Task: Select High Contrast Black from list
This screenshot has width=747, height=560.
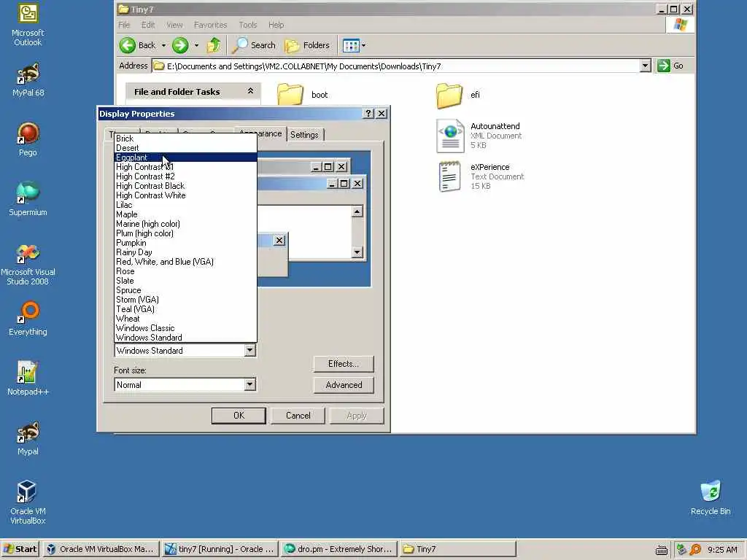Action: 186,186
